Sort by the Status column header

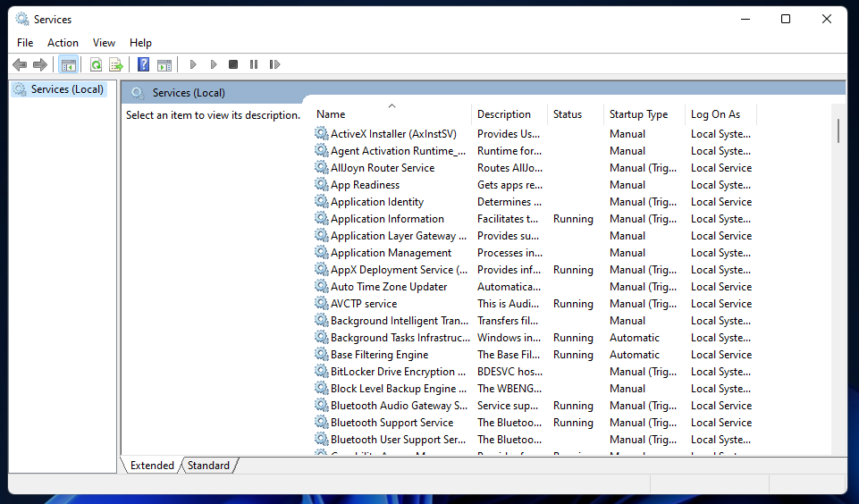coord(576,114)
